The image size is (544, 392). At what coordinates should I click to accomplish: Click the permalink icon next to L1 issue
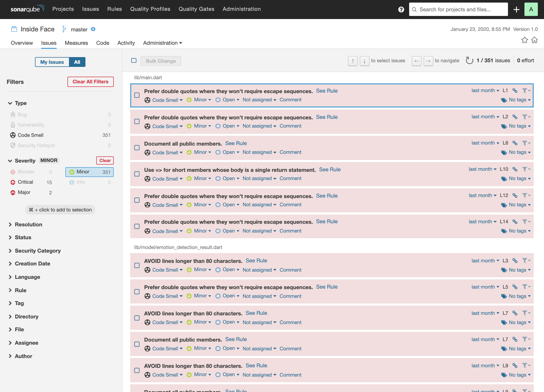[x=515, y=91]
